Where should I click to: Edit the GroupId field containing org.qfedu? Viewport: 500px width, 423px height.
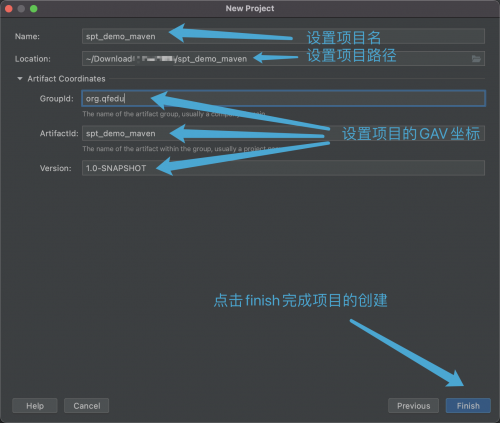coord(283,98)
